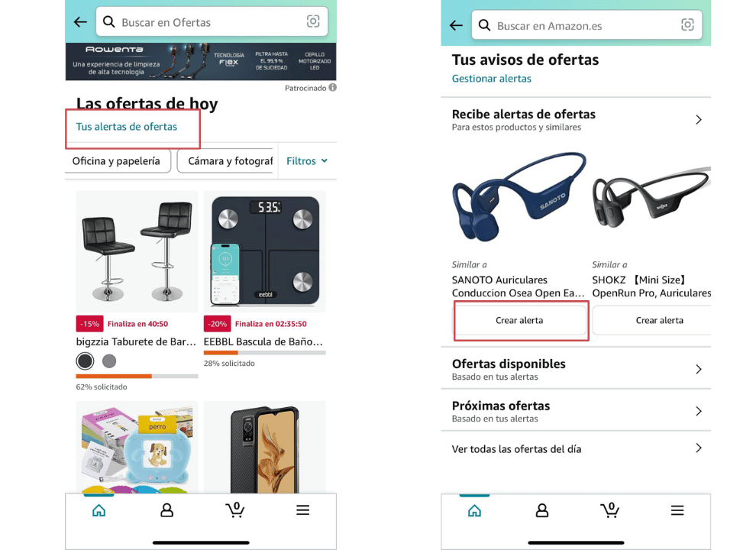Tap the camera scan icon in Amazon.es search

click(x=687, y=24)
